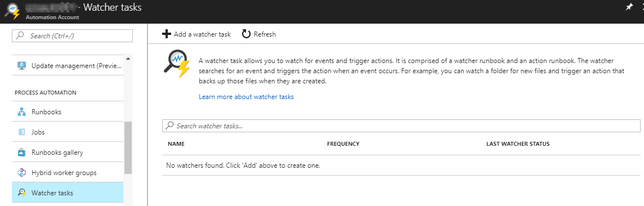Click the magnifier icon in watcher tasks search
644x206 pixels.
coord(169,126)
